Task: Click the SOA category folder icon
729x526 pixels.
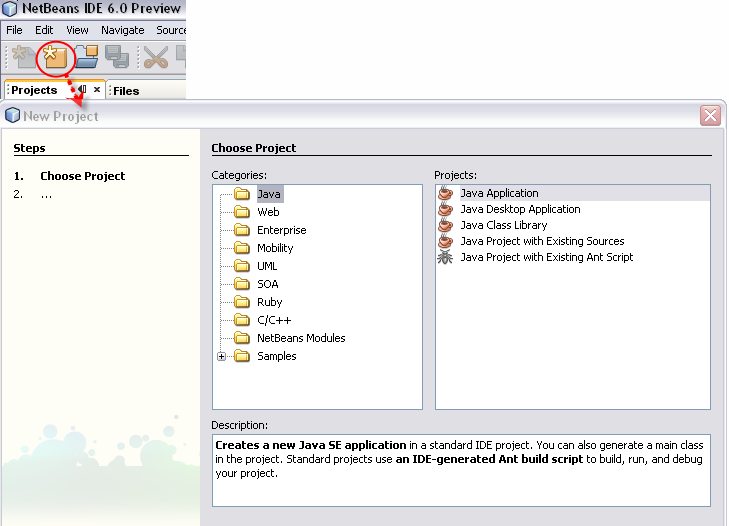Action: pyautogui.click(x=242, y=284)
